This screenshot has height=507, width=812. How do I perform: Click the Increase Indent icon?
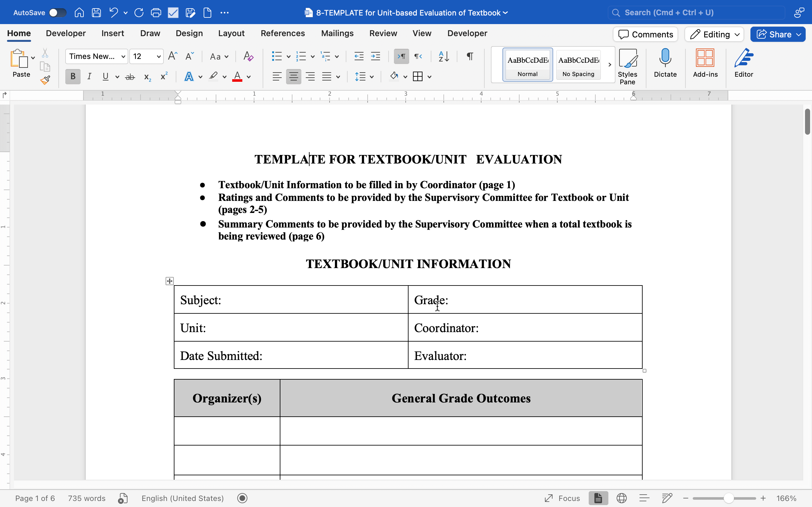tap(375, 56)
